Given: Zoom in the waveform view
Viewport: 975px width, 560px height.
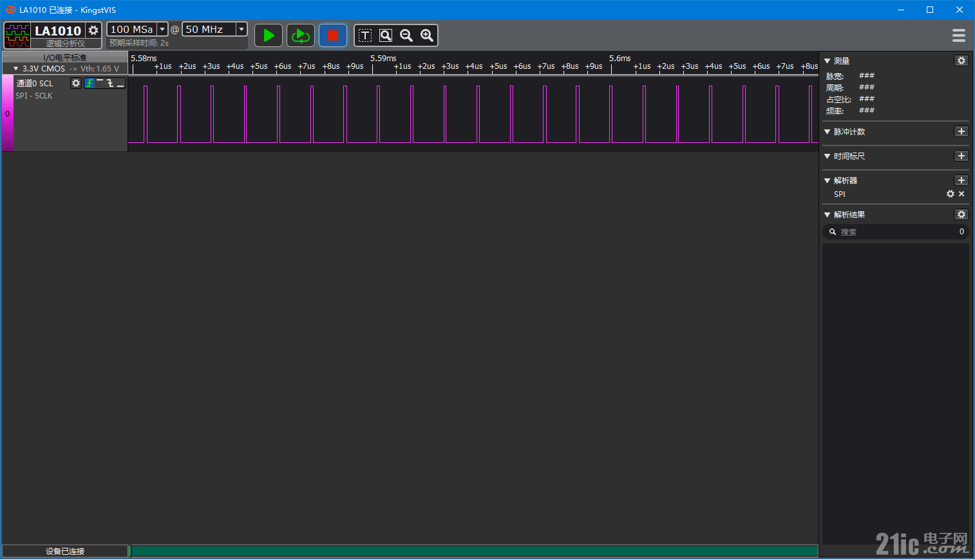Looking at the screenshot, I should pos(427,35).
